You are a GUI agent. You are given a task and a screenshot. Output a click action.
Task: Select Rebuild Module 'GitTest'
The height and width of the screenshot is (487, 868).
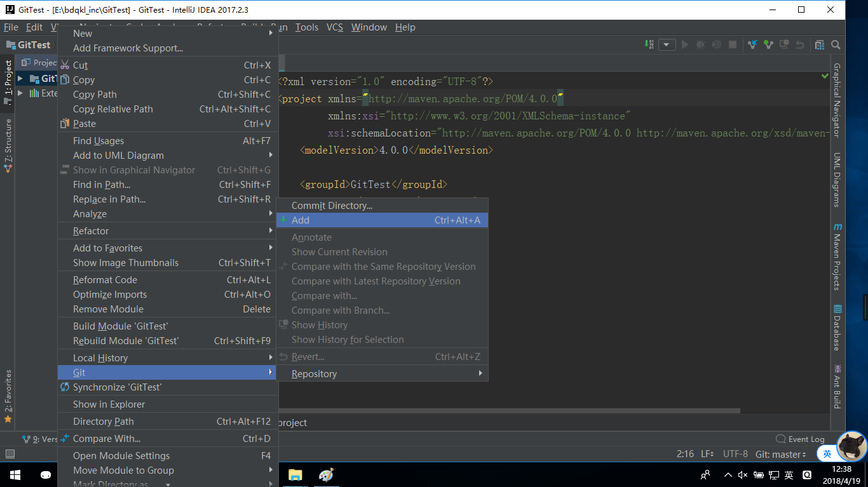click(168, 340)
